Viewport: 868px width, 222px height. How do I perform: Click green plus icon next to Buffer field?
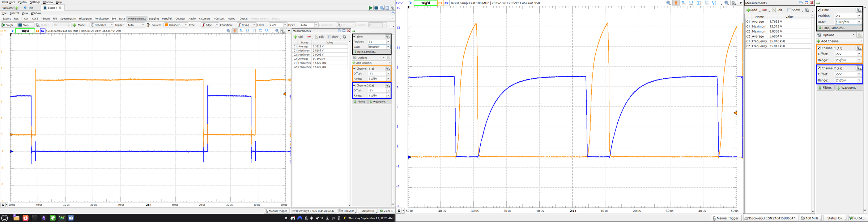point(74,25)
